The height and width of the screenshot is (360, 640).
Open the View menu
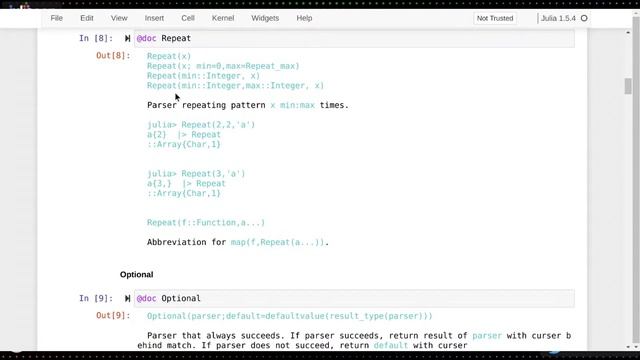[119, 18]
